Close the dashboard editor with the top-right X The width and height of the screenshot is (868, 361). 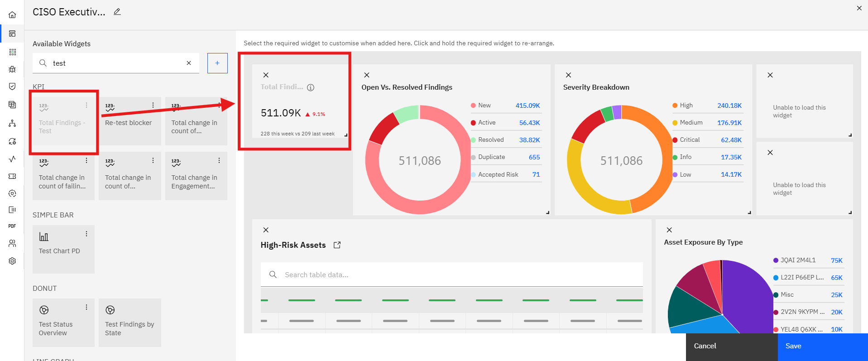pos(859,8)
